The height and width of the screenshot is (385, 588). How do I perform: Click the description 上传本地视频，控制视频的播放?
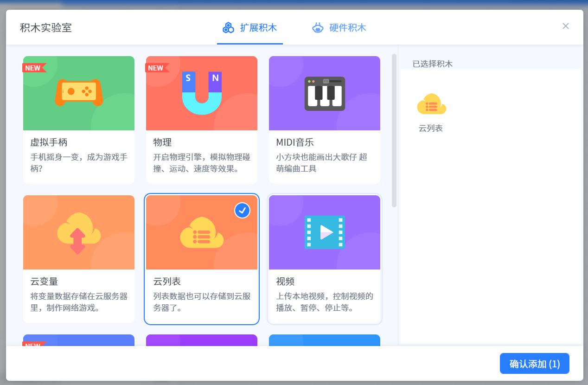(325, 302)
